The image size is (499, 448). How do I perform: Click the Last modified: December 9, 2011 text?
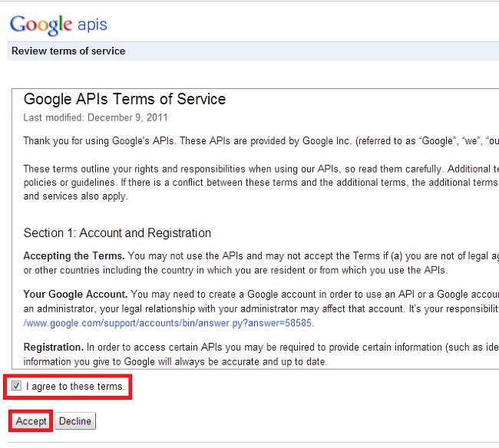tap(95, 117)
